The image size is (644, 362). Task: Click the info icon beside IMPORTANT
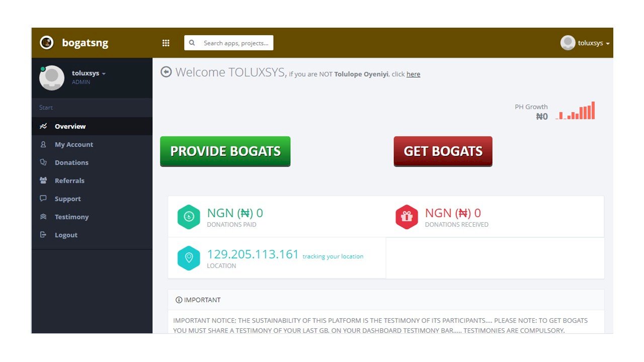[179, 300]
